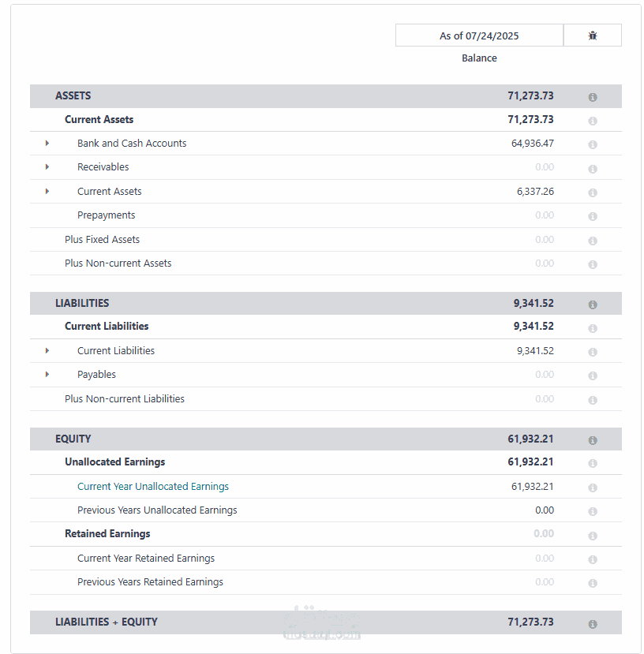
Task: Open Current Year Unallocated Earnings link
Action: pyautogui.click(x=153, y=487)
